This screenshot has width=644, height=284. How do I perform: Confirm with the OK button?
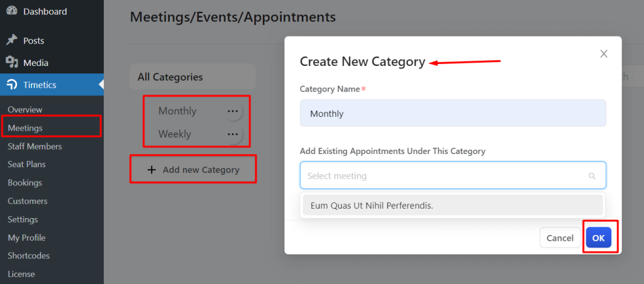pyautogui.click(x=599, y=238)
